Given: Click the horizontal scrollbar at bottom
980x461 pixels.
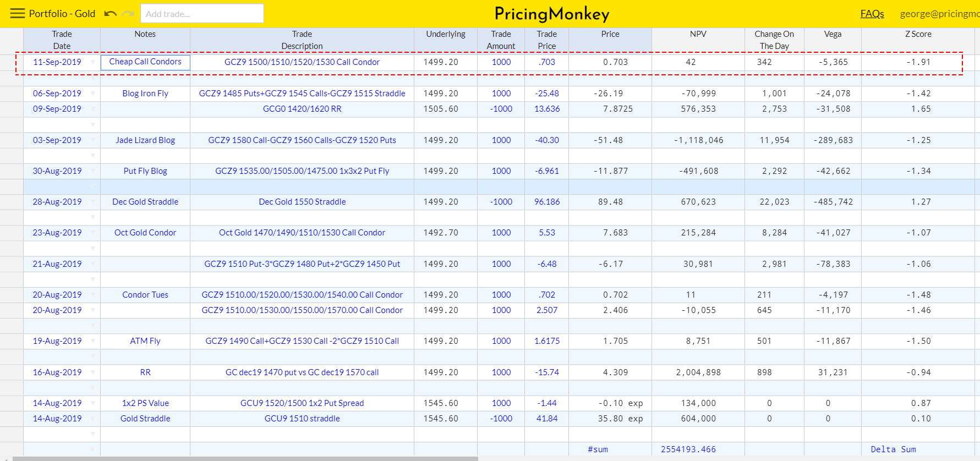Looking at the screenshot, I should (x=245, y=459).
